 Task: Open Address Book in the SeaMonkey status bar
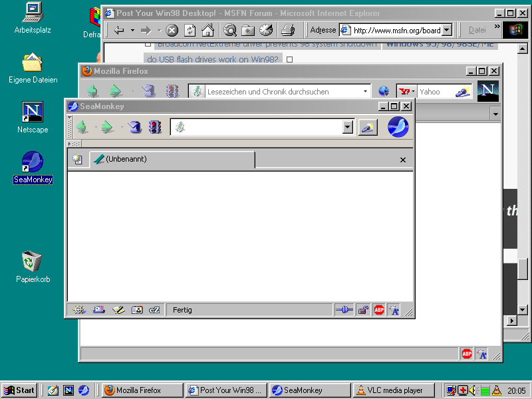137,310
